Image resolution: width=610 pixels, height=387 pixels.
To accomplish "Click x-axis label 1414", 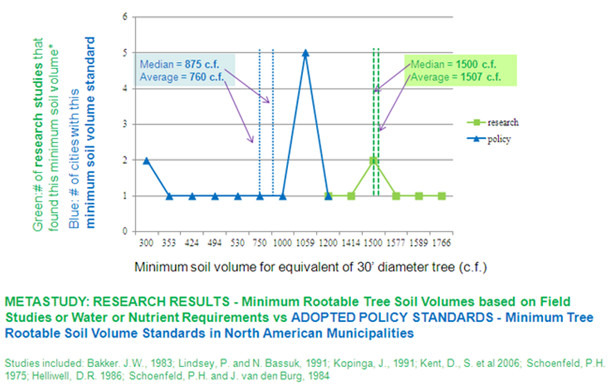I will (x=351, y=243).
